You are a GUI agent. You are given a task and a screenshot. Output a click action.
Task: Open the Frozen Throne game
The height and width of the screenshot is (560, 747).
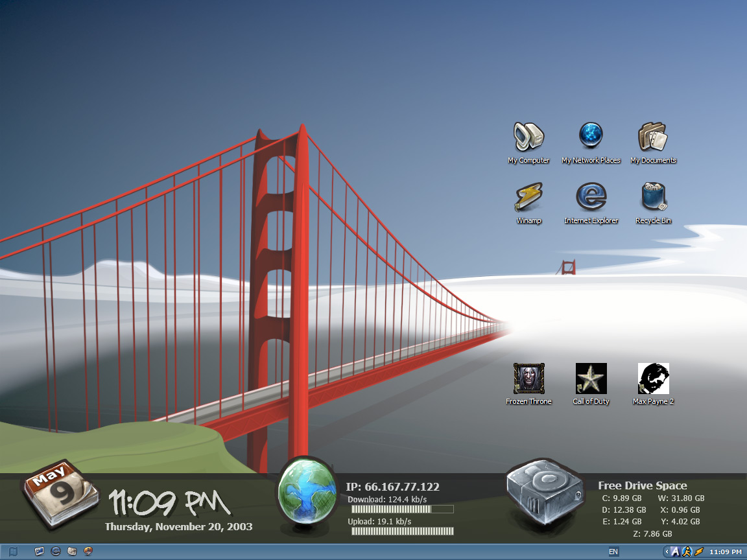click(x=528, y=379)
